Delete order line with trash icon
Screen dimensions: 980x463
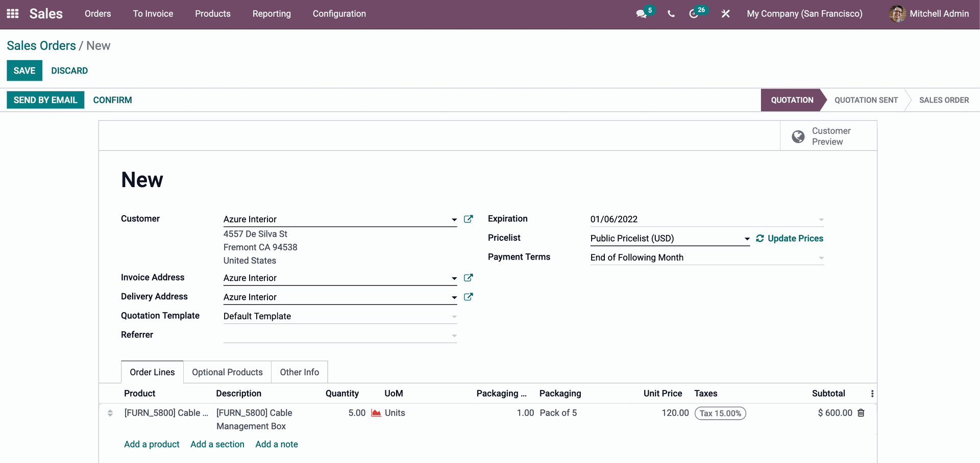click(861, 413)
